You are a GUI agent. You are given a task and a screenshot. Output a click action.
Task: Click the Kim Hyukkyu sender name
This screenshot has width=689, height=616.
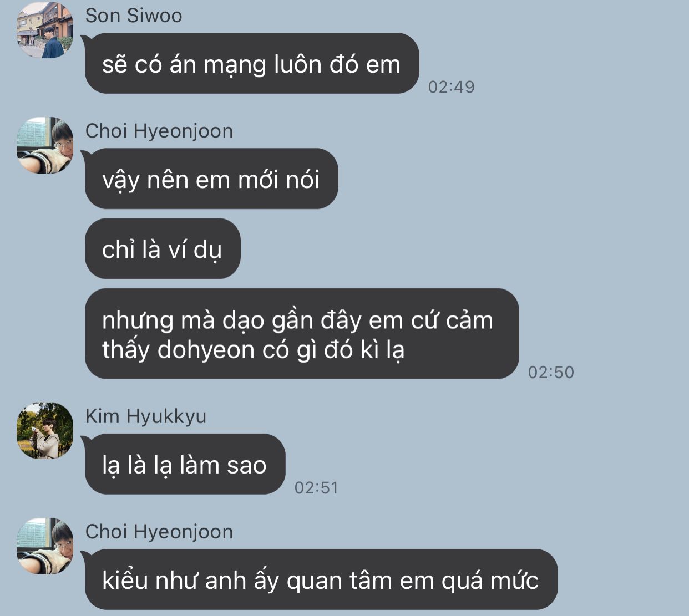(145, 416)
